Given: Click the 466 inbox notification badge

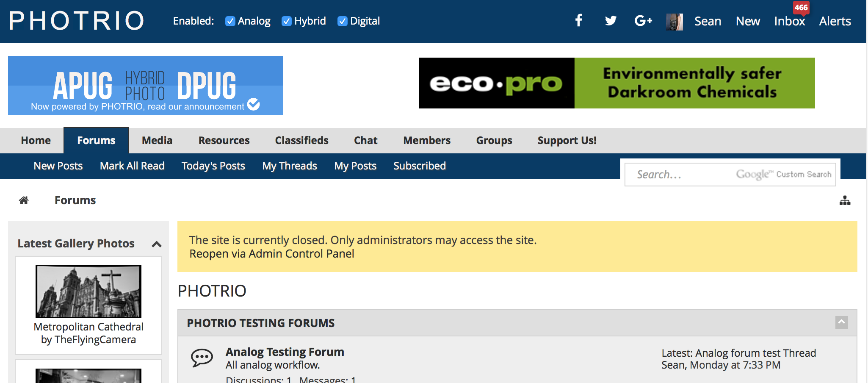Looking at the screenshot, I should 801,8.
